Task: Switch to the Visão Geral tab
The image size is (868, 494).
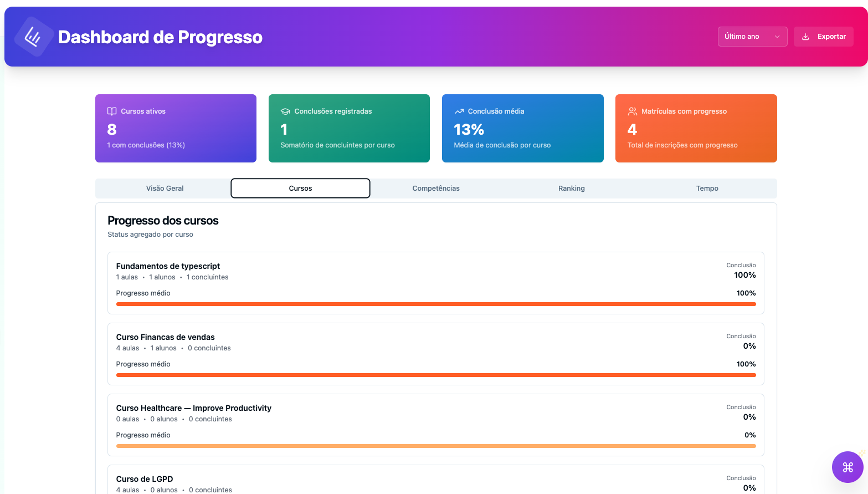Action: pos(165,188)
